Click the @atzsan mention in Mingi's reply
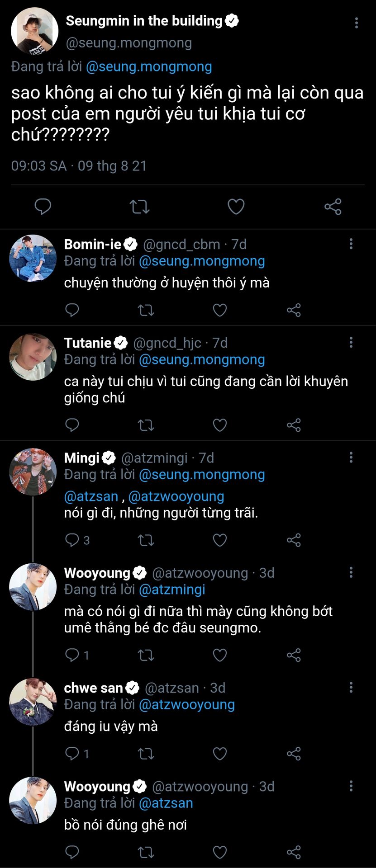The width and height of the screenshot is (376, 868). click(x=91, y=496)
